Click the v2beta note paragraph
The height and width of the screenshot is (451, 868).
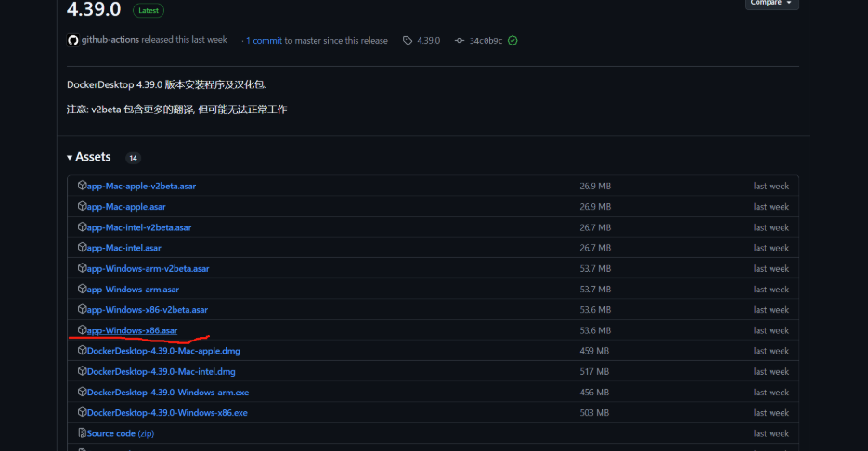tap(176, 109)
